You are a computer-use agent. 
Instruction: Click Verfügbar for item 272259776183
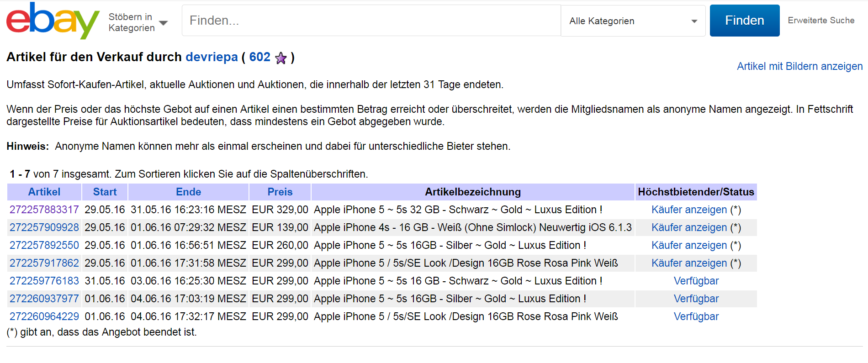696,281
